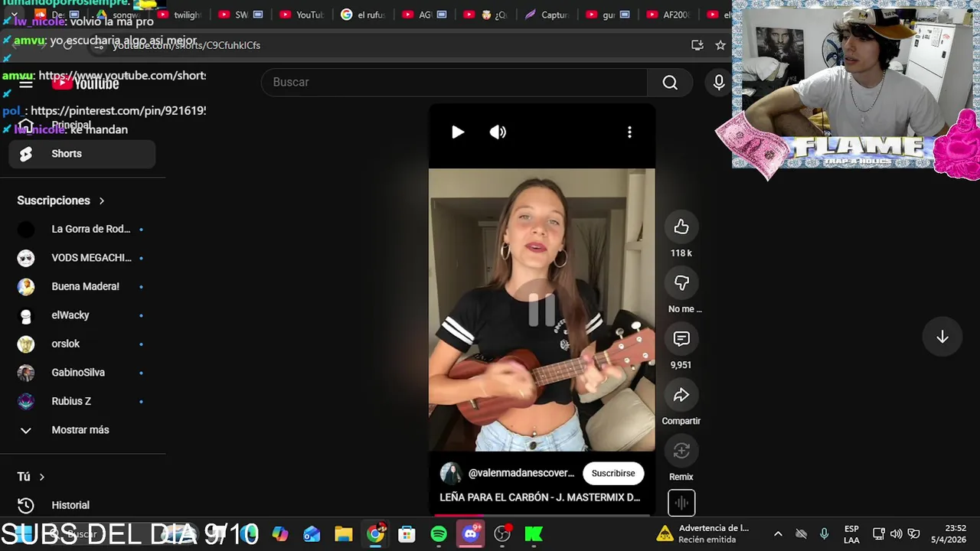980x551 pixels.
Task: Open the 9,951 comments panel
Action: pyautogui.click(x=681, y=338)
